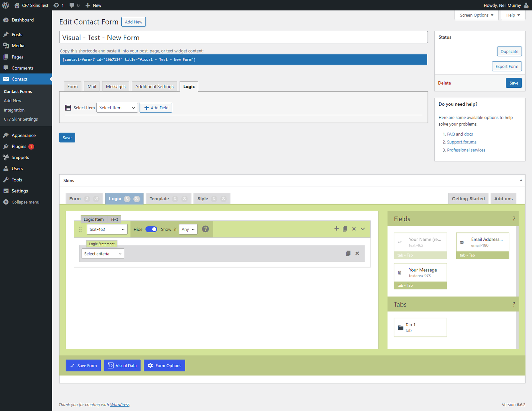Delete the text-462 logic item
The image size is (532, 411).
click(x=354, y=229)
